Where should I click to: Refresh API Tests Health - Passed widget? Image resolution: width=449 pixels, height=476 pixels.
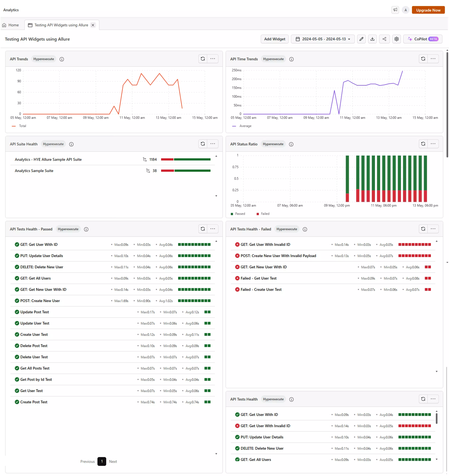203,229
